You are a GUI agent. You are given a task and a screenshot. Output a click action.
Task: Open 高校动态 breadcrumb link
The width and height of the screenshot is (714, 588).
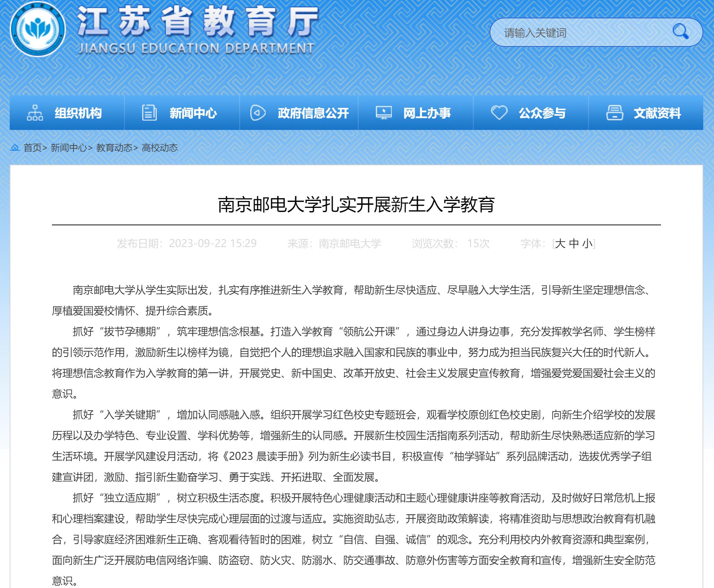[160, 148]
